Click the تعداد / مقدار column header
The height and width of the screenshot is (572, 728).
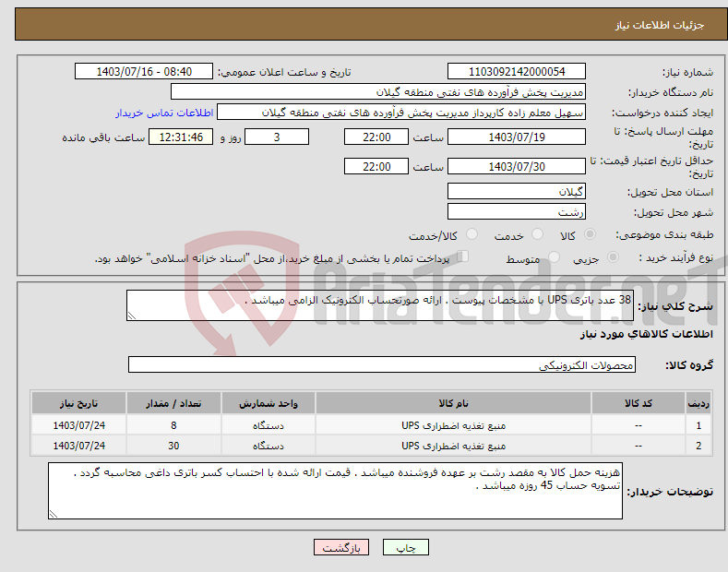(x=173, y=403)
